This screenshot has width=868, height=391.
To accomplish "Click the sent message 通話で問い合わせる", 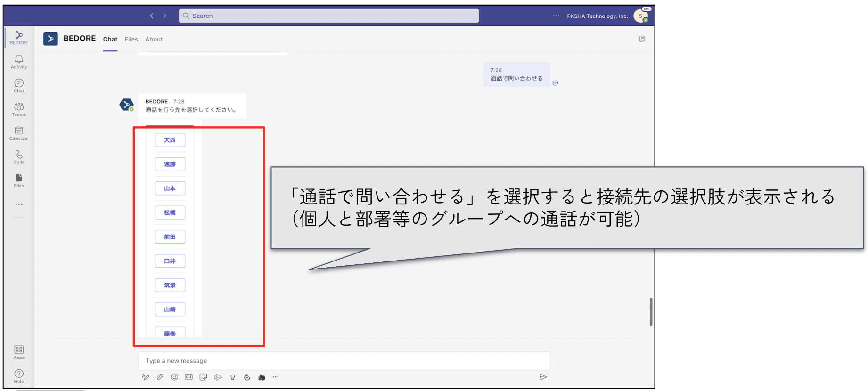I will pos(516,74).
